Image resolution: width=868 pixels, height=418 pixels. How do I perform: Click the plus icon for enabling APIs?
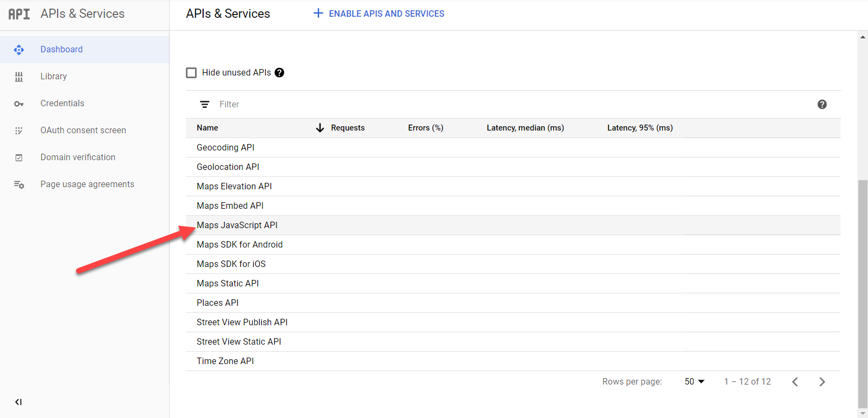click(x=318, y=13)
